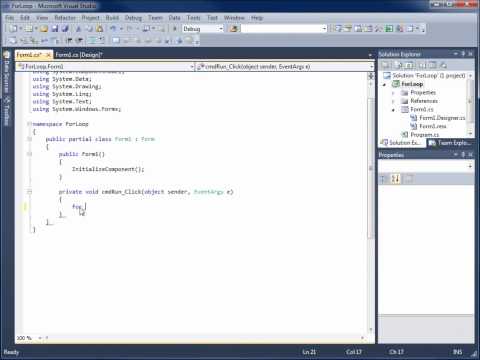
Task: Open the Build menu
Action: pos(112,18)
